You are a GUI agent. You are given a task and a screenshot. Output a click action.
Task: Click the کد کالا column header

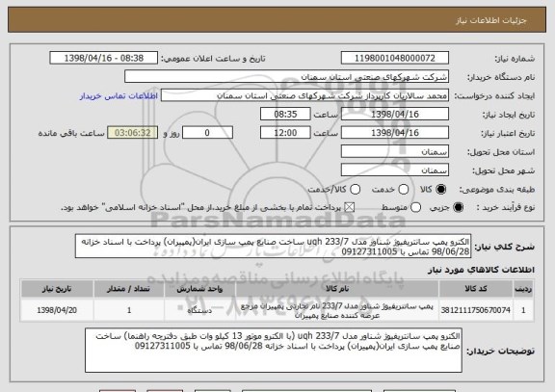[476, 289]
